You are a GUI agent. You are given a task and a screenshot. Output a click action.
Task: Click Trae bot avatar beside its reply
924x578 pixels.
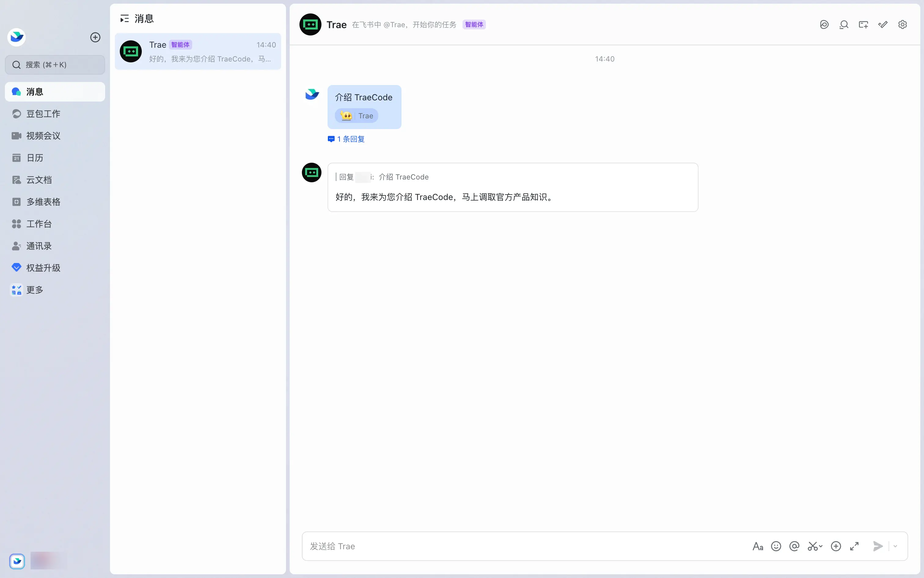click(x=312, y=172)
